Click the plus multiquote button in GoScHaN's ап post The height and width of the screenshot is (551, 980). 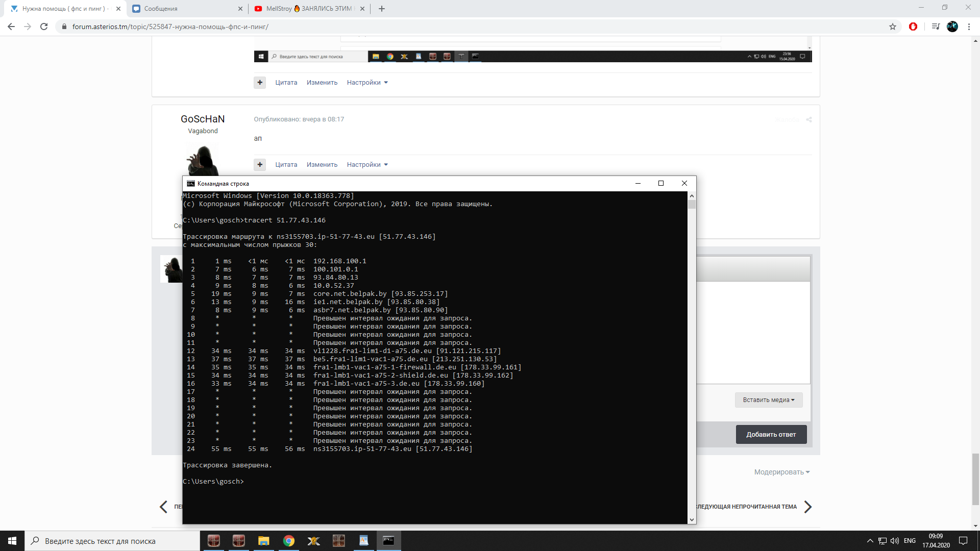260,164
